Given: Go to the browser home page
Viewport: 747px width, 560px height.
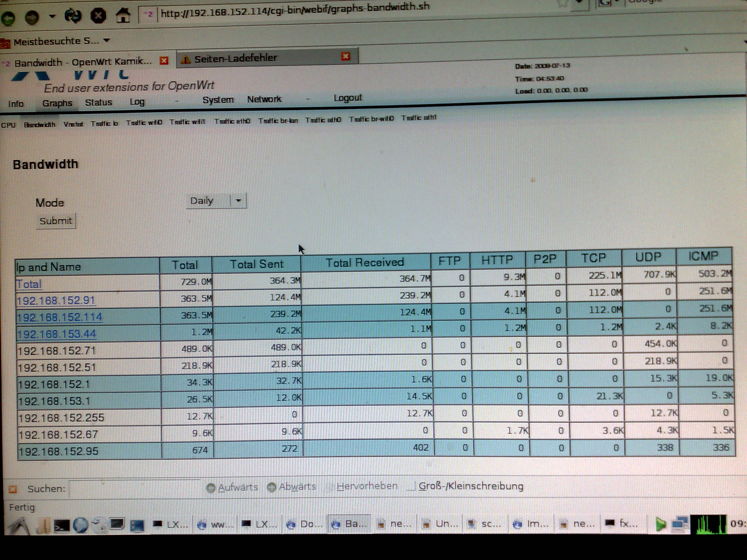Looking at the screenshot, I should [123, 15].
